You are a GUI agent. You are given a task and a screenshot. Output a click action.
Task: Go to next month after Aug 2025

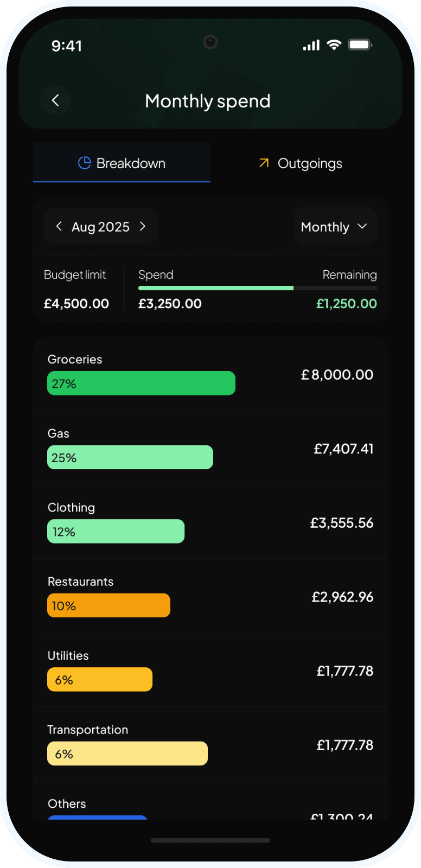(x=143, y=226)
